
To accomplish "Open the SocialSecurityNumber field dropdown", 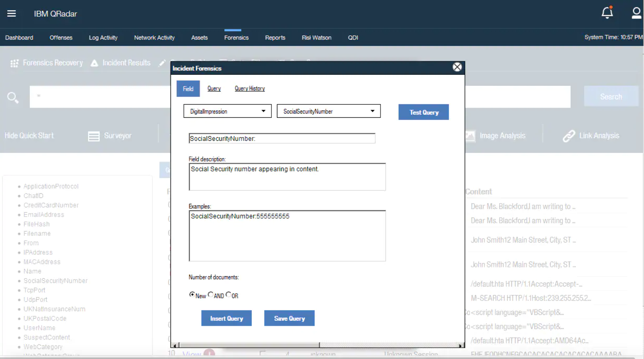I will [x=329, y=111].
